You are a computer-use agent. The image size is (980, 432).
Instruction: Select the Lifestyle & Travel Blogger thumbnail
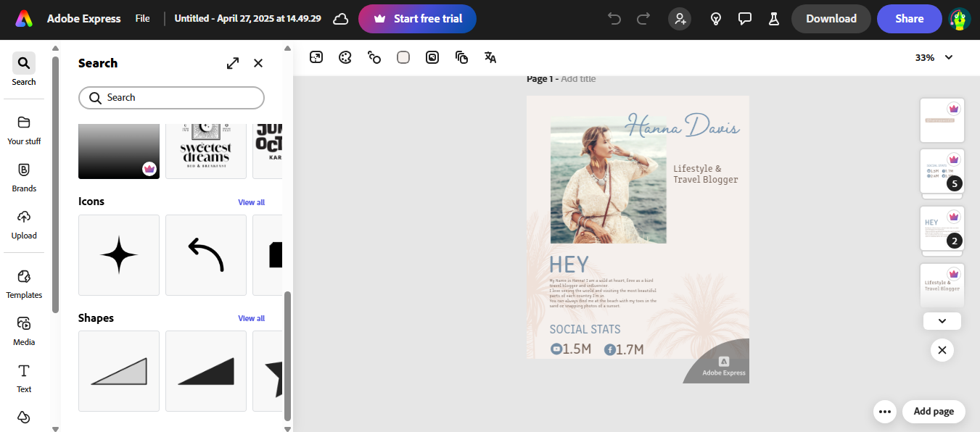(x=942, y=286)
